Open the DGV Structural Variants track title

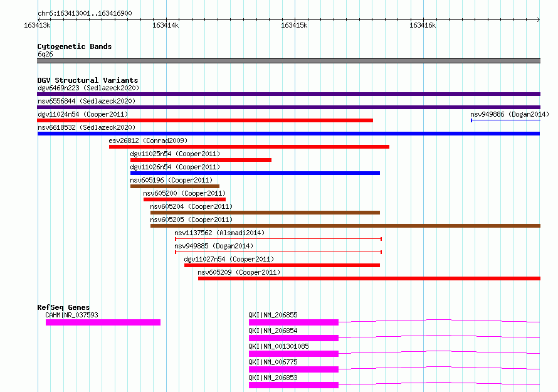pyautogui.click(x=88, y=80)
